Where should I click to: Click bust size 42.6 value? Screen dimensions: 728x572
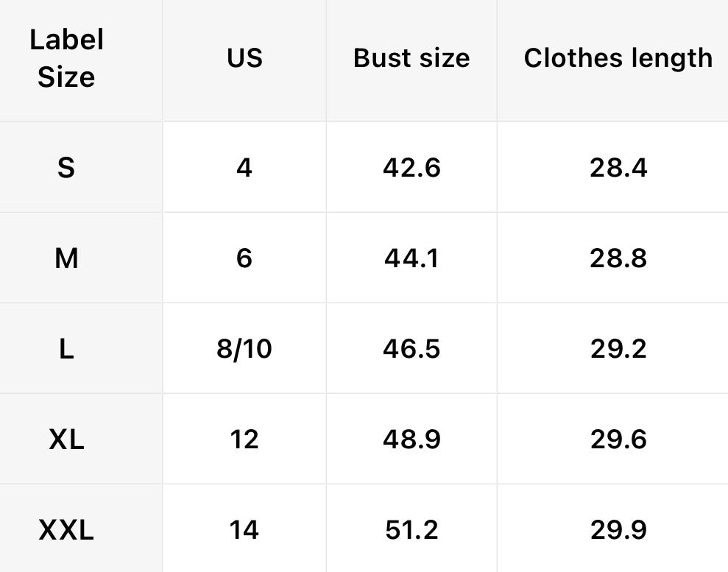tap(411, 168)
